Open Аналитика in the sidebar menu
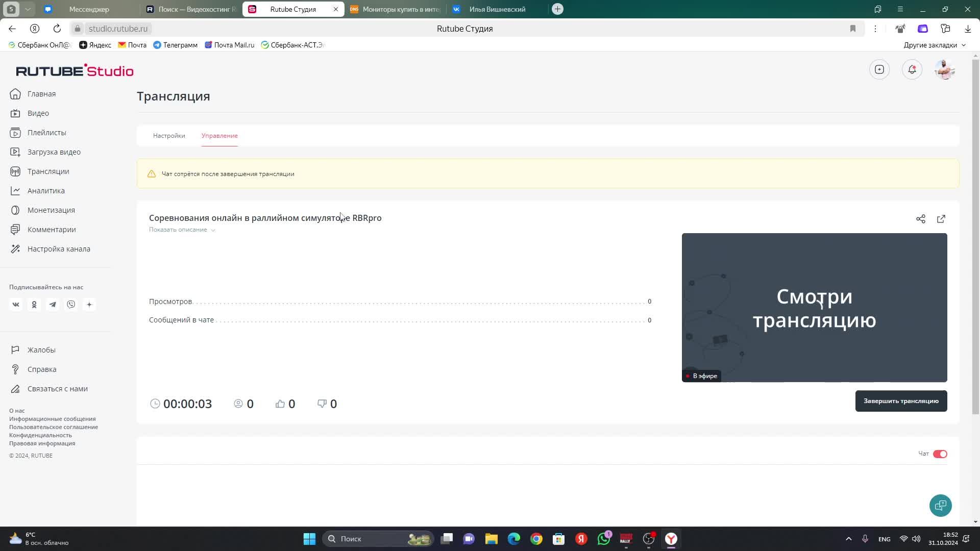980x551 pixels. tap(46, 191)
